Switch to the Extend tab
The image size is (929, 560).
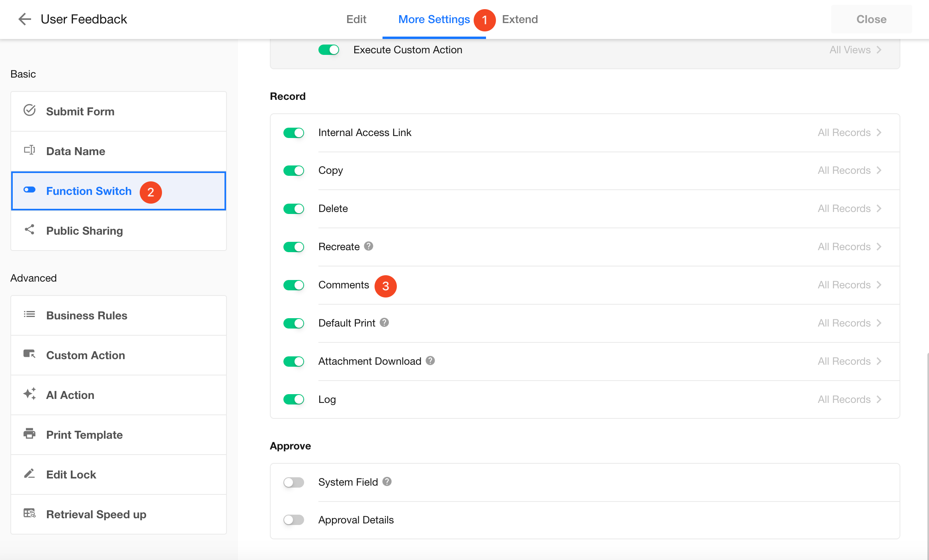(x=520, y=19)
